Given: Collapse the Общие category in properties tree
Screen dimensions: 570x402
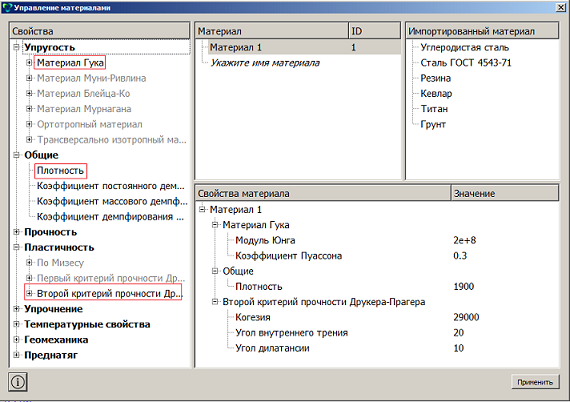Looking at the screenshot, I should (16, 155).
